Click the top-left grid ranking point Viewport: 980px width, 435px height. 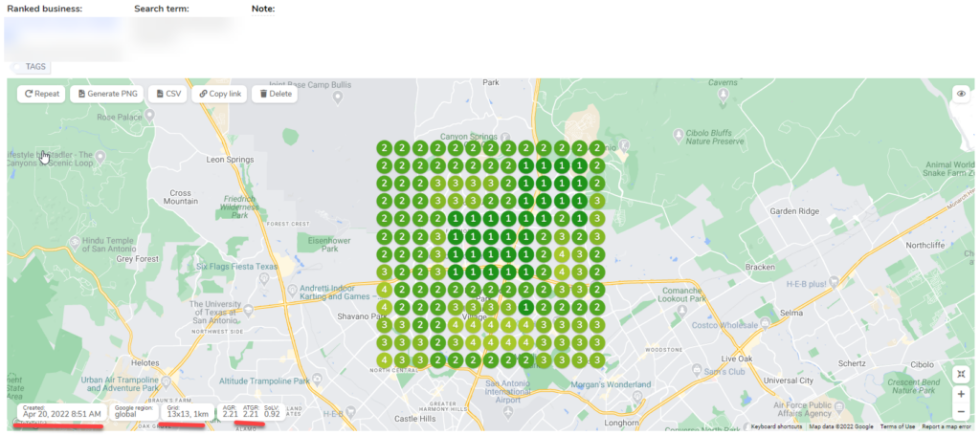384,148
